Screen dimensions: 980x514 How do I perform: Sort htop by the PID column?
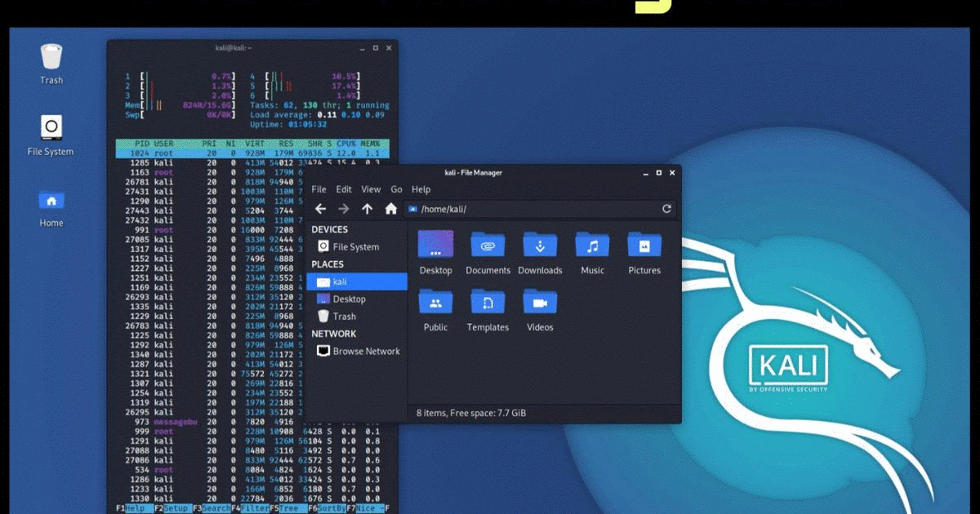[141, 144]
